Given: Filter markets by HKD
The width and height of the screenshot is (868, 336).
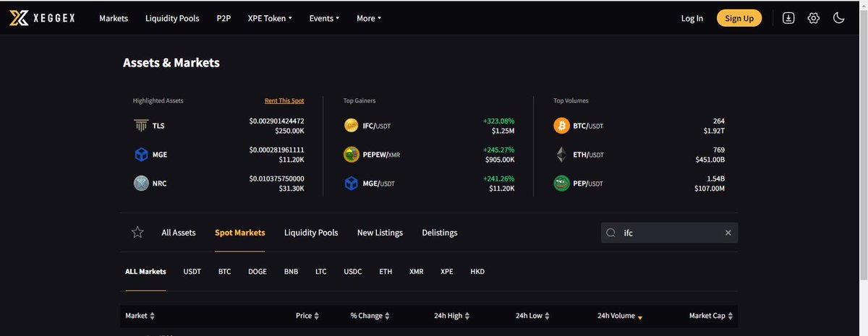Looking at the screenshot, I should [x=477, y=272].
